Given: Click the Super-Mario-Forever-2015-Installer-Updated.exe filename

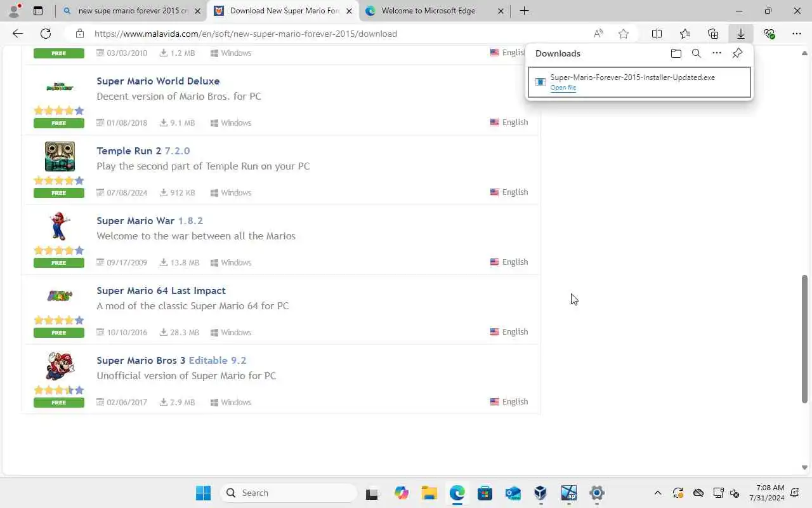Looking at the screenshot, I should (632, 77).
